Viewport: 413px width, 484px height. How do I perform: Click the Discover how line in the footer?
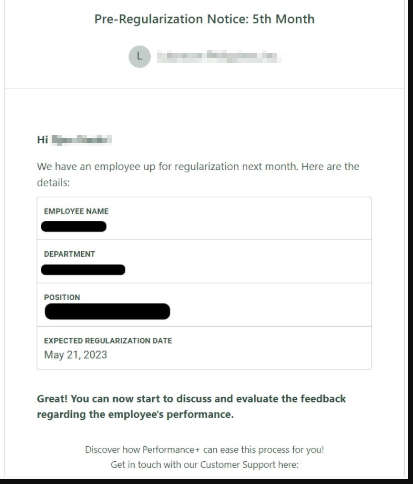click(204, 450)
